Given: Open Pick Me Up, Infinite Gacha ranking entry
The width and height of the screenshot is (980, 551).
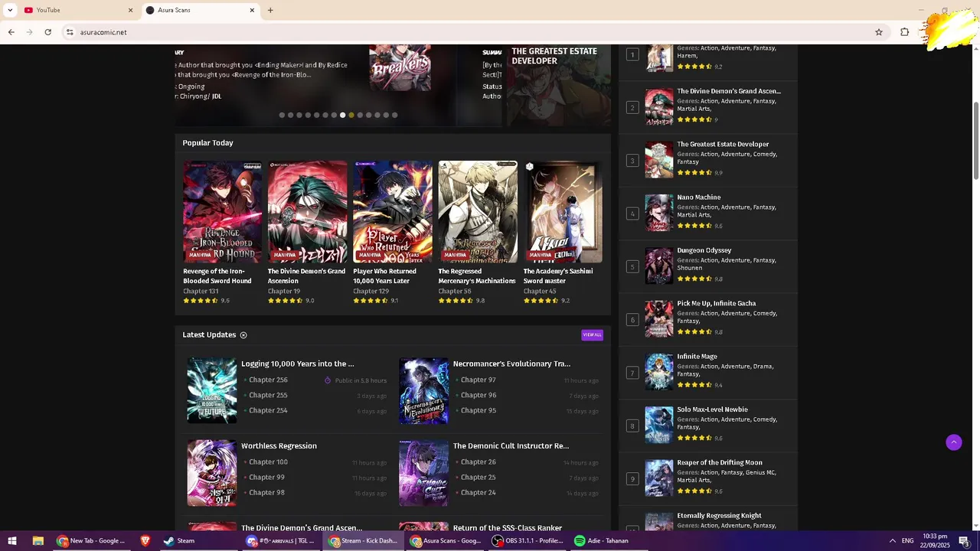Looking at the screenshot, I should [716, 303].
